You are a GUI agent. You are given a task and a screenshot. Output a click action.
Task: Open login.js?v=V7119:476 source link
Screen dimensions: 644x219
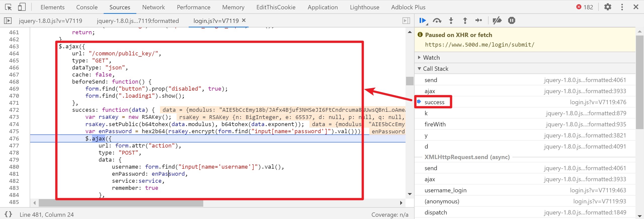598,102
